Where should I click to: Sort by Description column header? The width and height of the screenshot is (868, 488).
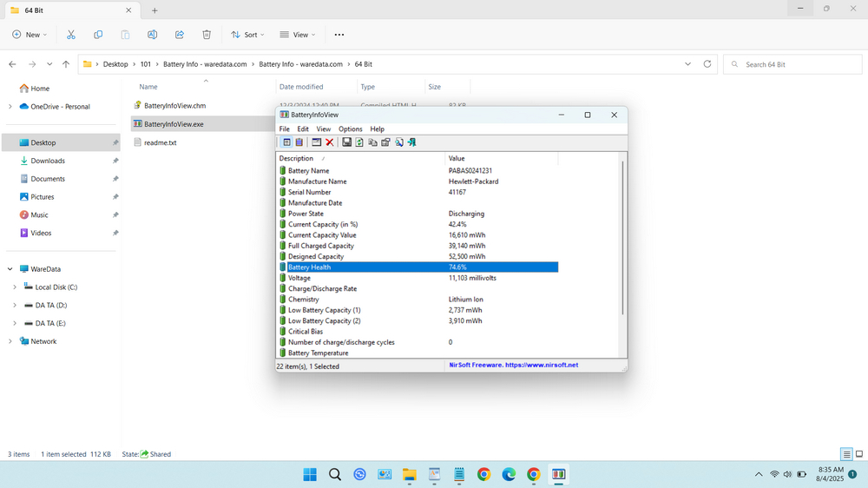pos(360,158)
